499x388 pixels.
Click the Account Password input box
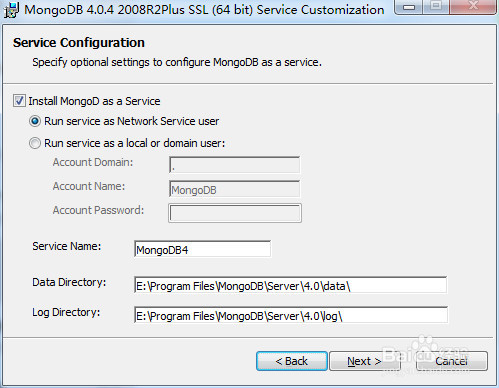(235, 213)
